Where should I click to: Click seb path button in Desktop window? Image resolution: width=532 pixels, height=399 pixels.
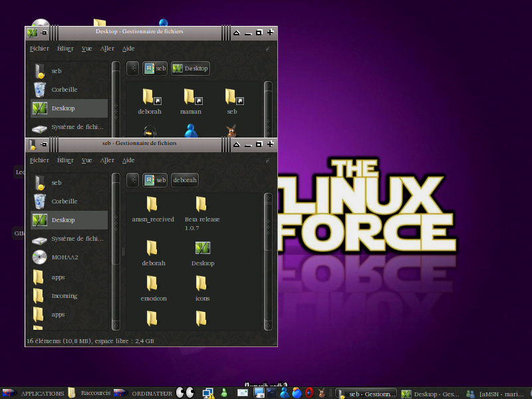tap(155, 68)
